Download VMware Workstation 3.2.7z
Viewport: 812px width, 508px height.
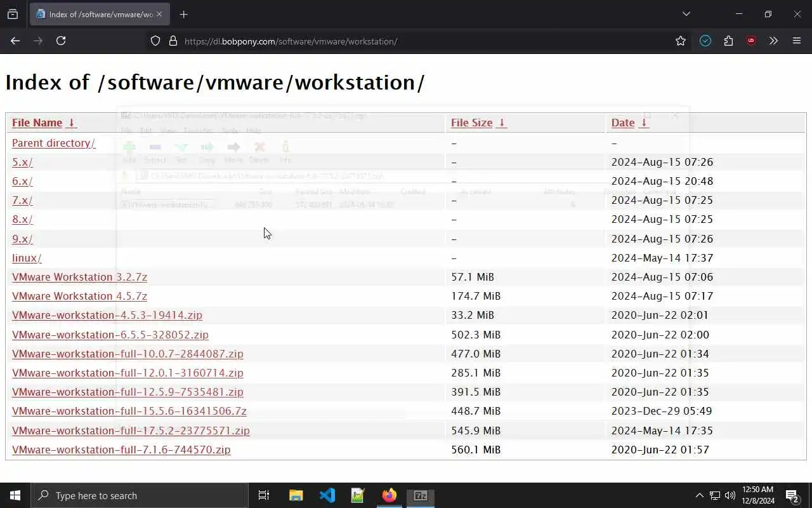(x=79, y=277)
